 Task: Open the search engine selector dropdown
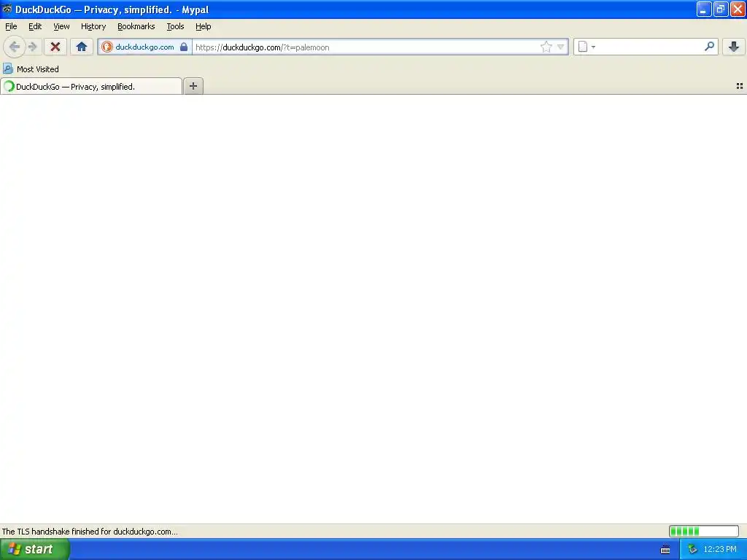(587, 47)
